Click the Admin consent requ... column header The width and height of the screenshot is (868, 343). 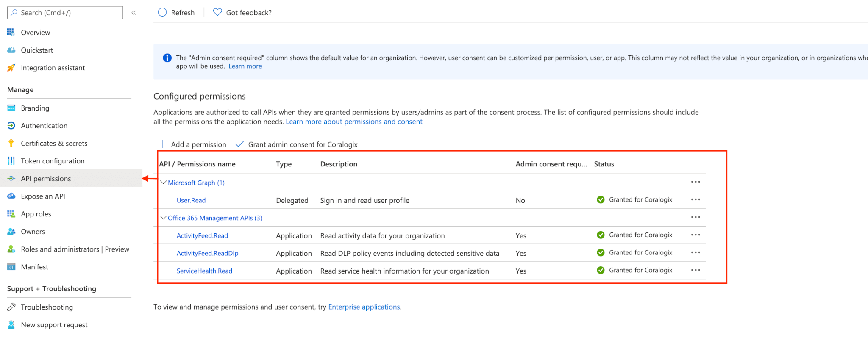tap(551, 164)
